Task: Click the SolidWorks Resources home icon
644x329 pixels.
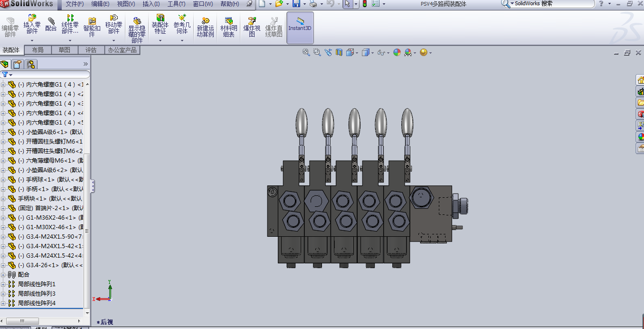Action: 640,80
